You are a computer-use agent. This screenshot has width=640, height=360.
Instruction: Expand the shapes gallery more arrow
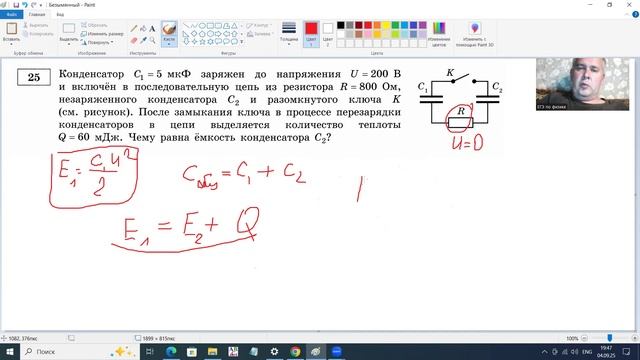click(242, 42)
